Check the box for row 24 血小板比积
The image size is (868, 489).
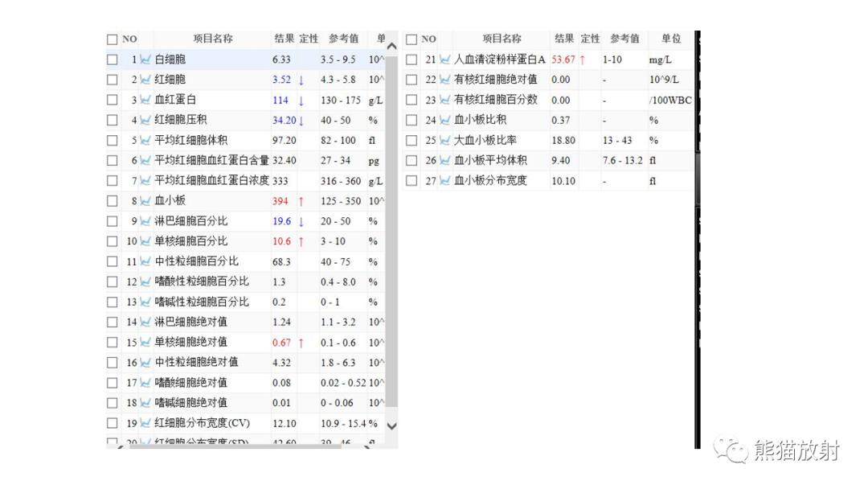click(411, 120)
